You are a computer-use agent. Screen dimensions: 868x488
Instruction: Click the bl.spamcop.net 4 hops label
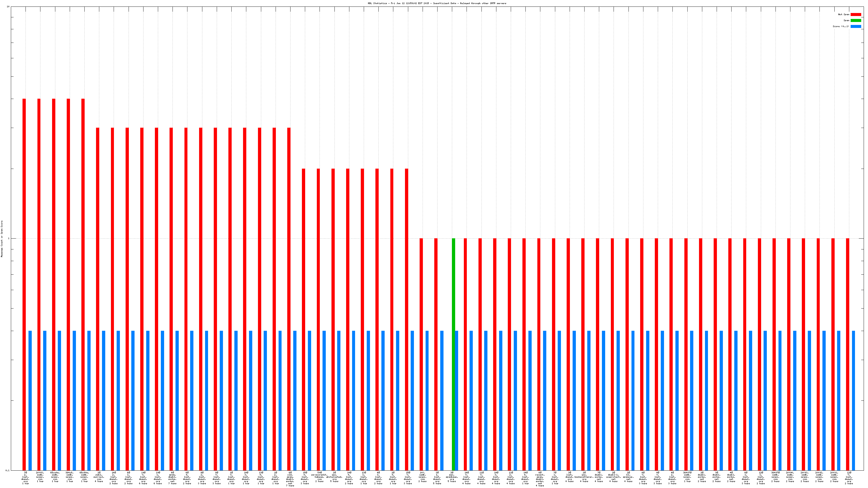628,477
